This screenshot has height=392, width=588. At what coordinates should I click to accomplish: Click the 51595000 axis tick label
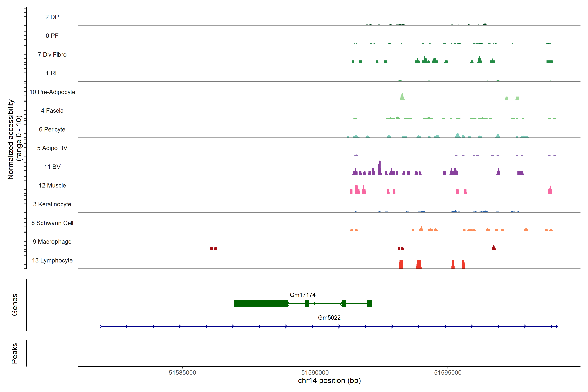coord(448,373)
